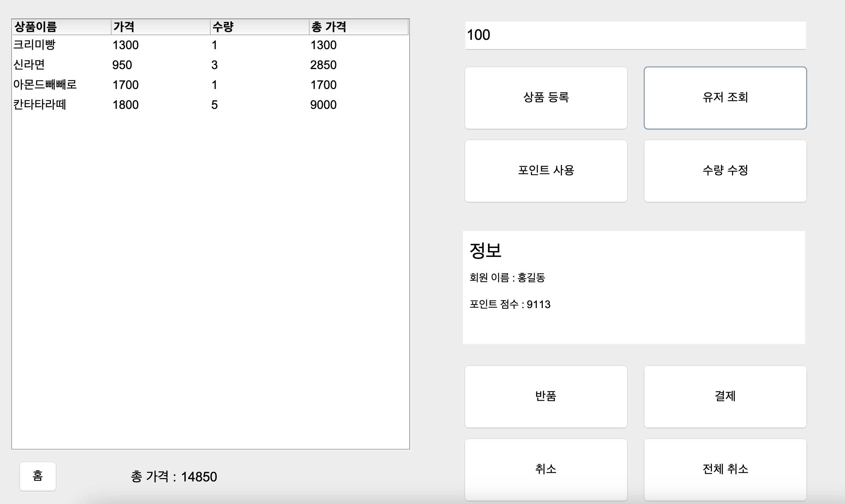Screen dimensions: 845x504
Task: Open 수량 수정 to edit quantity
Action: pos(725,171)
